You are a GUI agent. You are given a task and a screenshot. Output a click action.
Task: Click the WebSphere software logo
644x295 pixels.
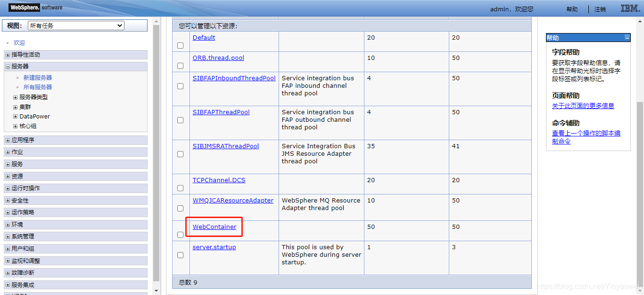[x=36, y=8]
